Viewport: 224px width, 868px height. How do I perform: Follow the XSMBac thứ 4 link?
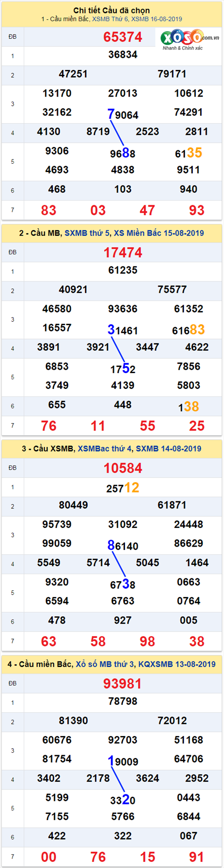(x=105, y=449)
